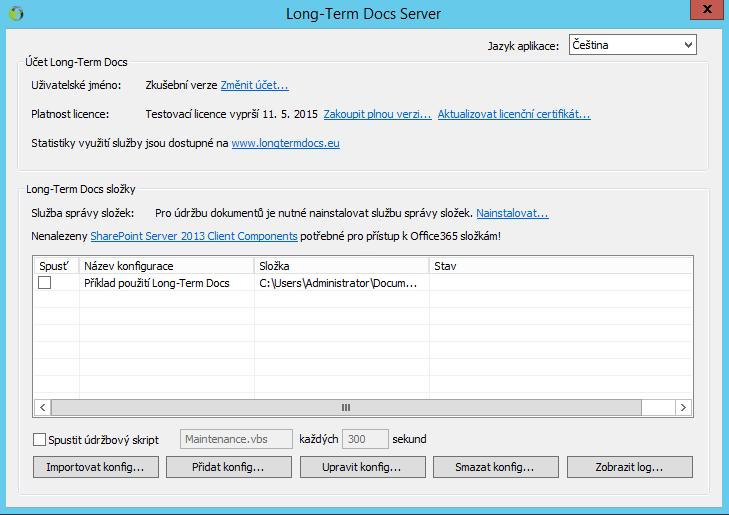Open www.longtermdocs.eu website link

click(285, 143)
